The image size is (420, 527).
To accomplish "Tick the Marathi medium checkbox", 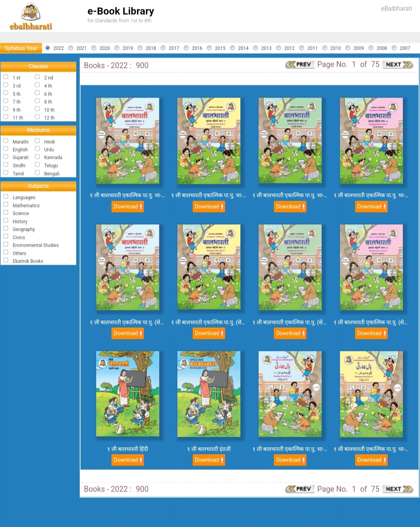I will 6,141.
